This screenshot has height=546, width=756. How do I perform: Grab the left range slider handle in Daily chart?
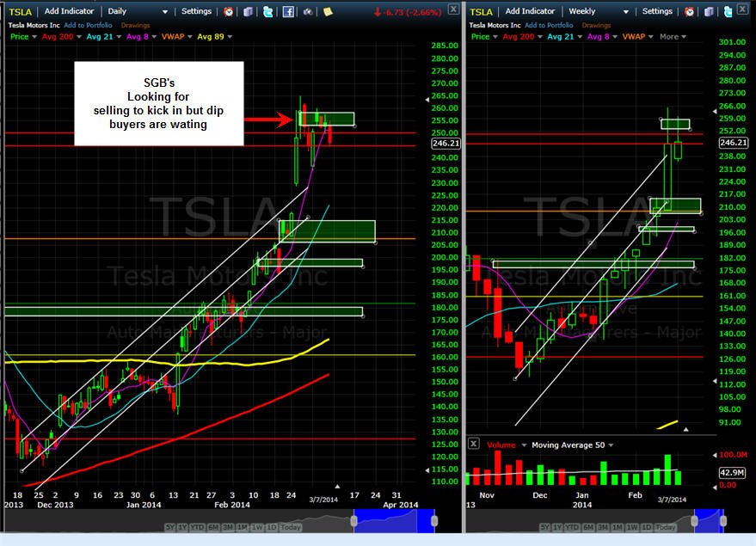point(353,521)
